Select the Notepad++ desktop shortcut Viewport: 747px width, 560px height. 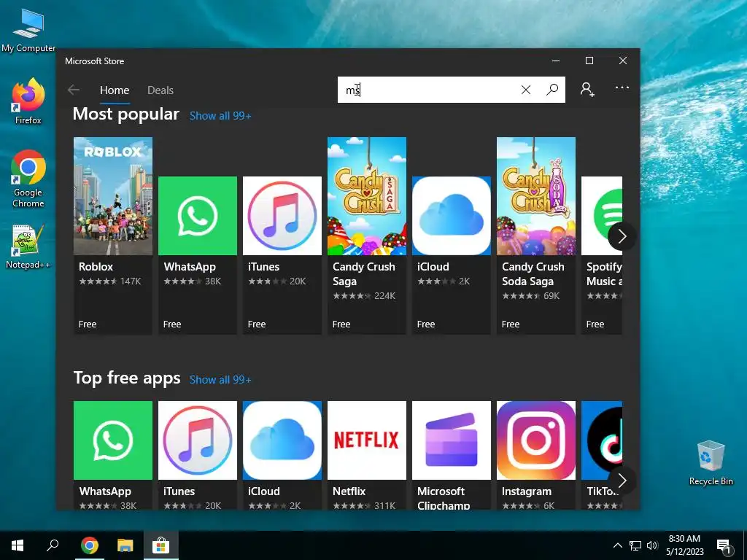28,246
